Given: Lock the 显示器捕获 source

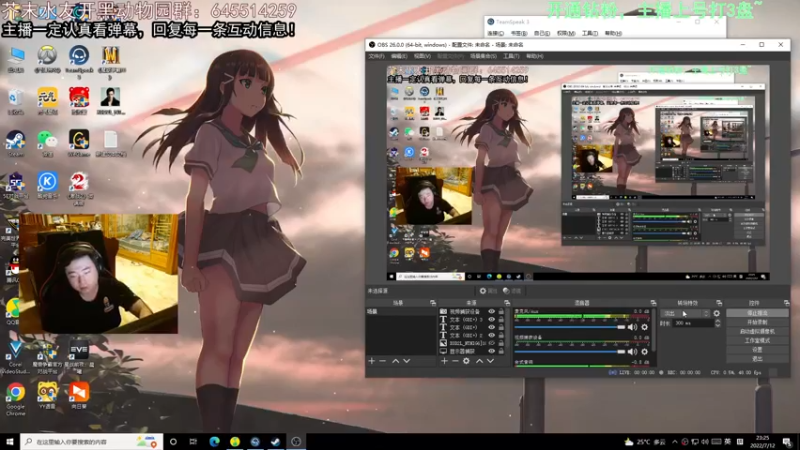Looking at the screenshot, I should (501, 352).
